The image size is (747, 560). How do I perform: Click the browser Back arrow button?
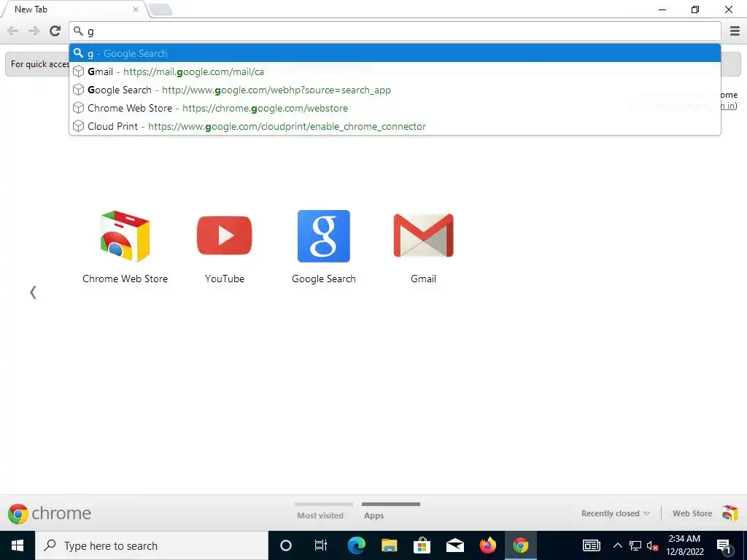(13, 31)
